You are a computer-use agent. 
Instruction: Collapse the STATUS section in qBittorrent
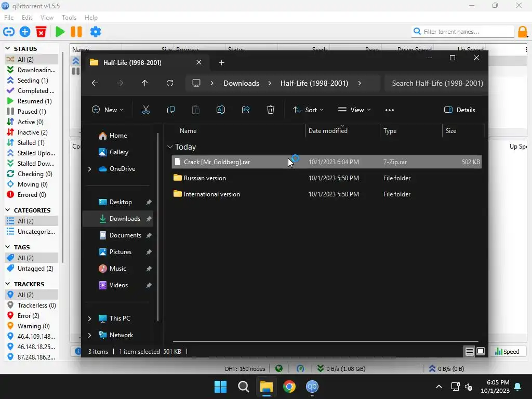(x=8, y=48)
